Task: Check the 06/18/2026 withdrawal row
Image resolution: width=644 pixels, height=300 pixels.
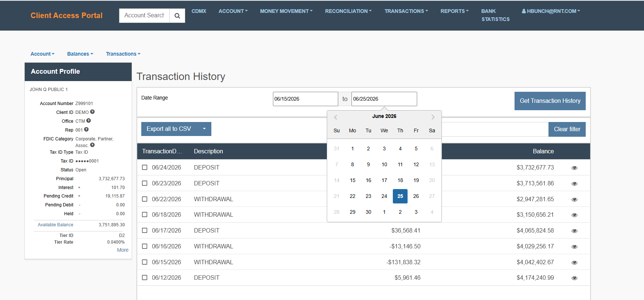Action: 145,214
